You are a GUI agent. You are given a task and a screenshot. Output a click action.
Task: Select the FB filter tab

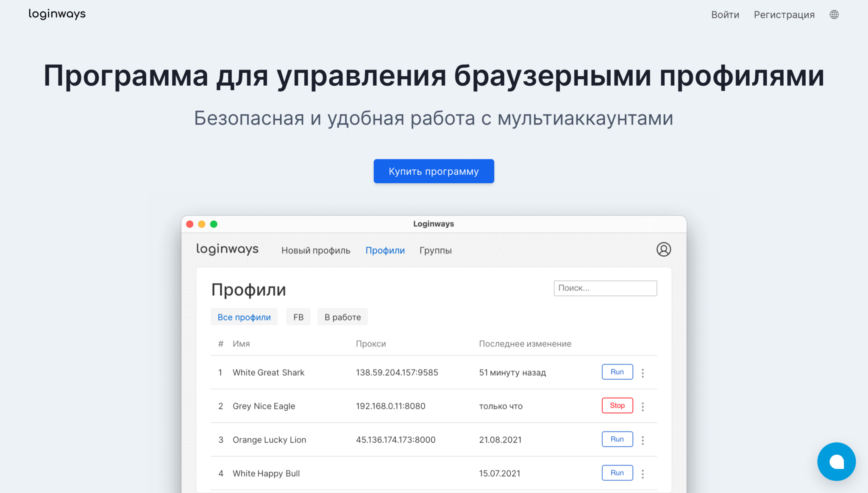298,317
